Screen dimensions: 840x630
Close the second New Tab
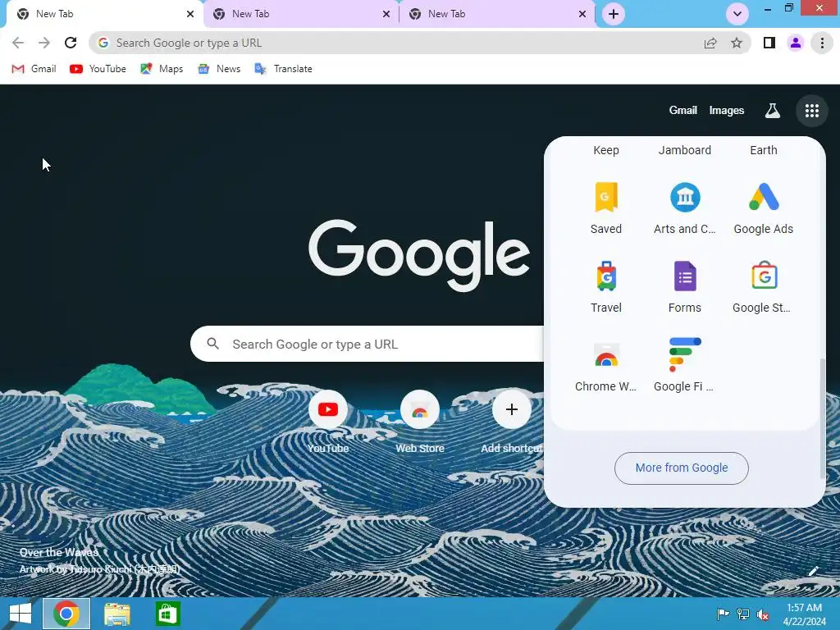(x=386, y=14)
